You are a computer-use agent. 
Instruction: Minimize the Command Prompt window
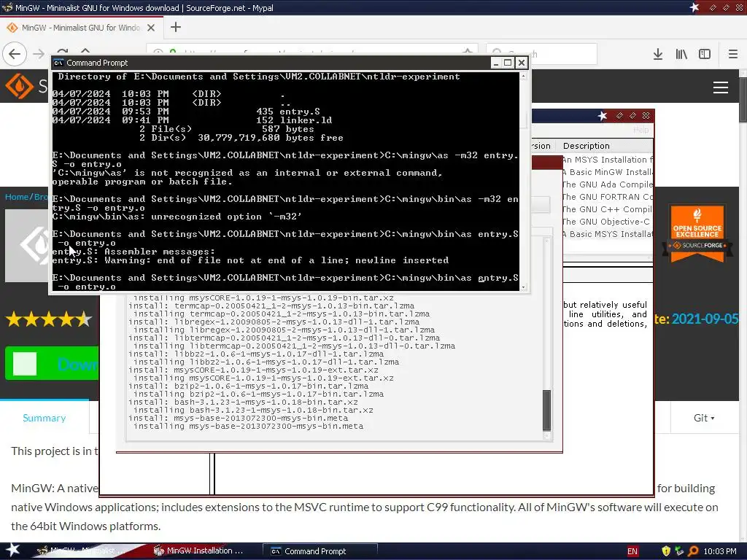pos(496,63)
